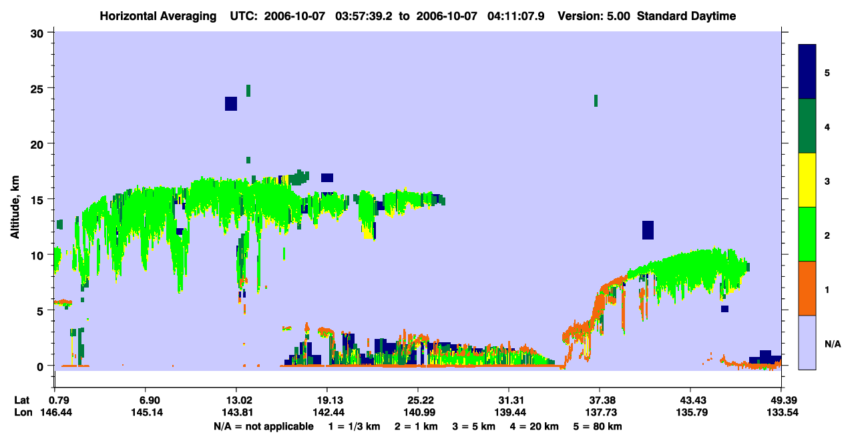Click the dark blue block near 12 km altitude

pos(648,230)
